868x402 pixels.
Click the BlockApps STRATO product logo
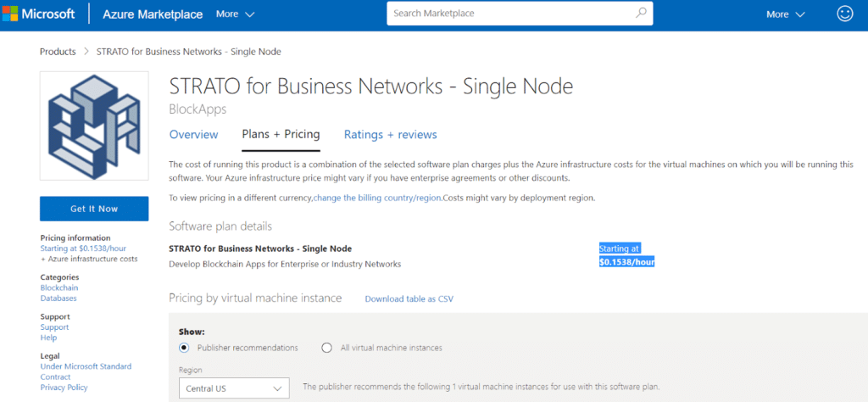[94, 126]
